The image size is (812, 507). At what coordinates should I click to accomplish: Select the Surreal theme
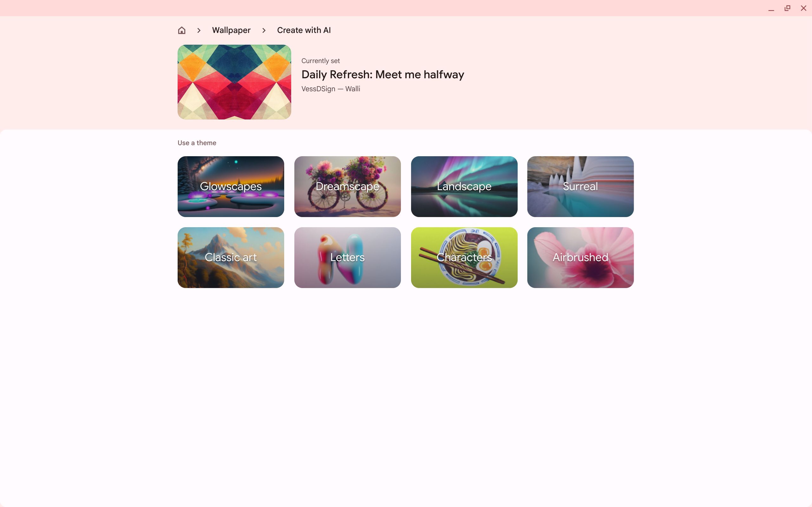[x=580, y=186]
